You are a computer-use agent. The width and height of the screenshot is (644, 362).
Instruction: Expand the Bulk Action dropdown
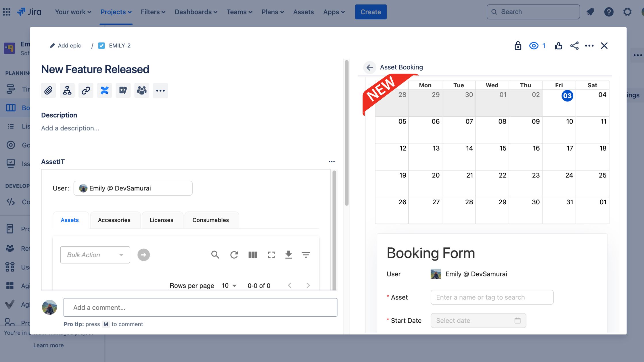point(95,255)
